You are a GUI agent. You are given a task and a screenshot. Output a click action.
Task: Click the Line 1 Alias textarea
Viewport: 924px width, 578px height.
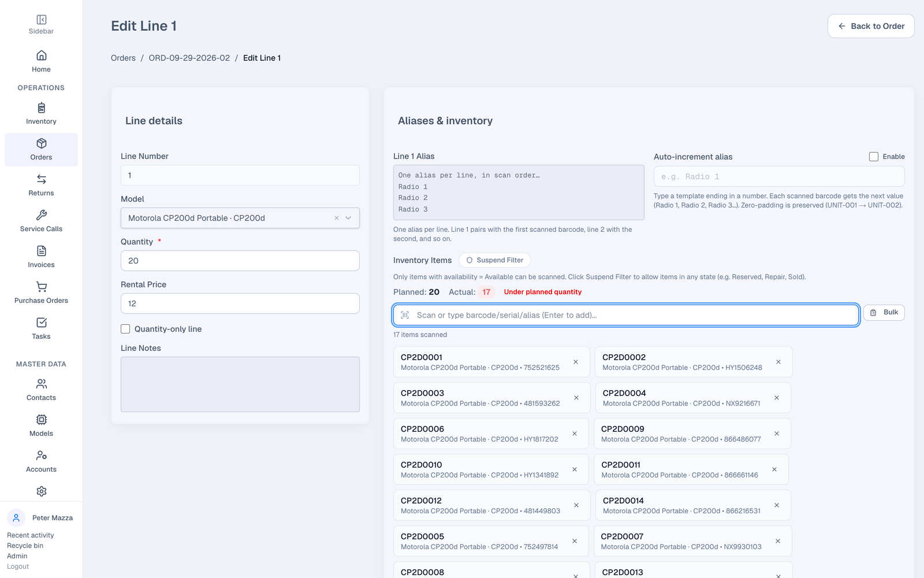pos(519,192)
